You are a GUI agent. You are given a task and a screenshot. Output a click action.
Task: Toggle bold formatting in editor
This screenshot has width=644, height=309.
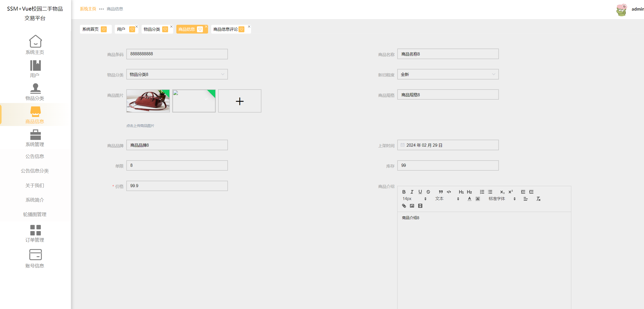(x=404, y=192)
